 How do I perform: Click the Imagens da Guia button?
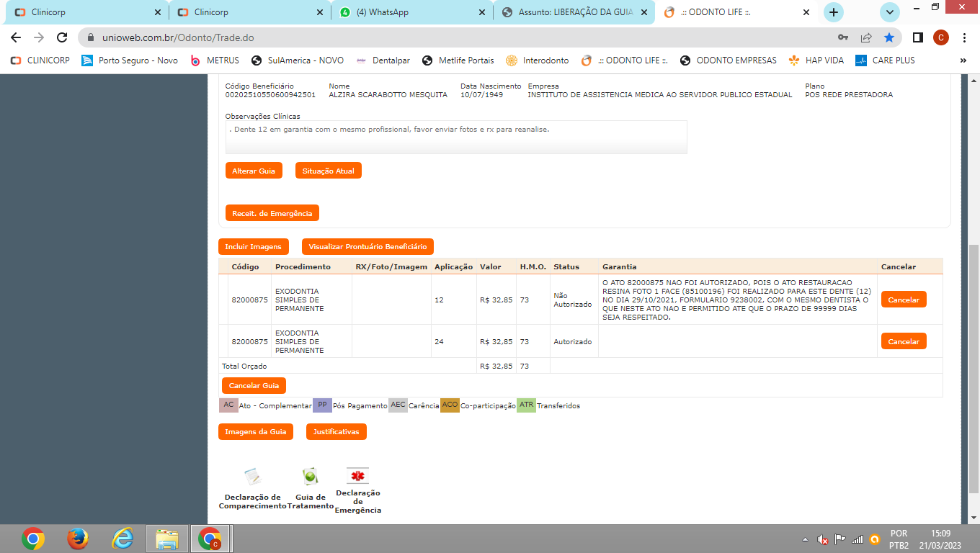(x=255, y=431)
